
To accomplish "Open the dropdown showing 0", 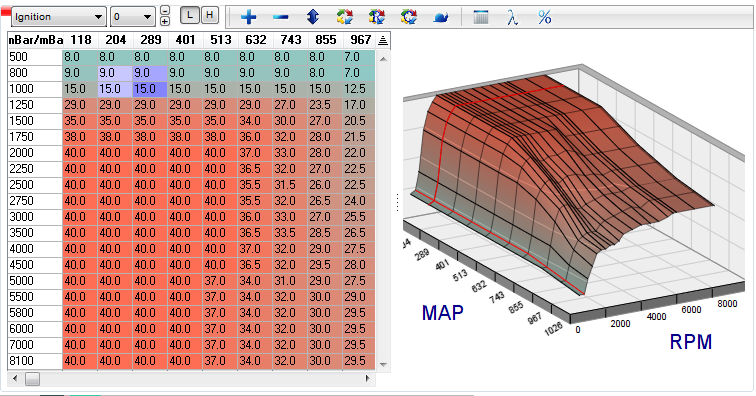I will 133,17.
